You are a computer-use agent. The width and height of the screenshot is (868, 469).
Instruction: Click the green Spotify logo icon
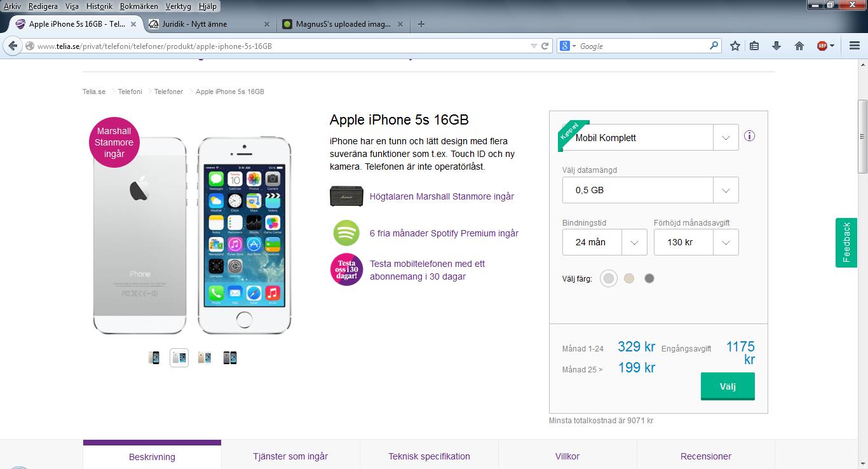point(346,233)
